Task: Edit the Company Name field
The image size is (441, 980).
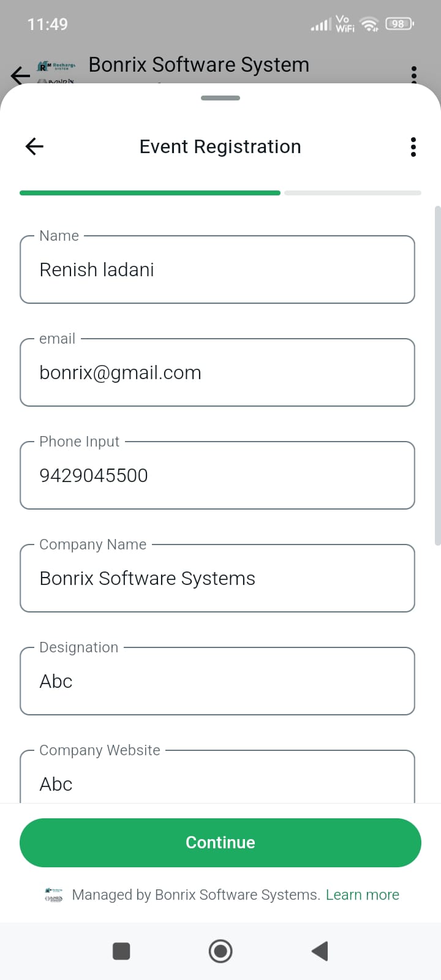Action: [x=217, y=579]
